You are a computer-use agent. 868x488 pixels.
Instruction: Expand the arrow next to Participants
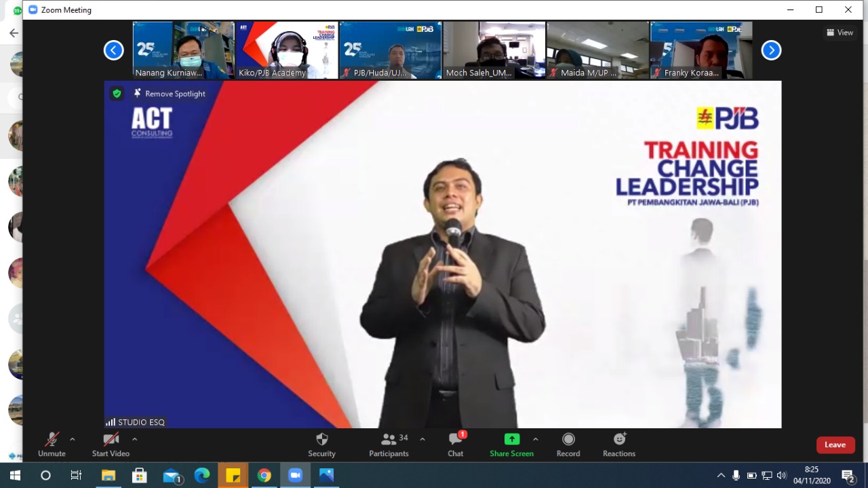[x=422, y=439]
